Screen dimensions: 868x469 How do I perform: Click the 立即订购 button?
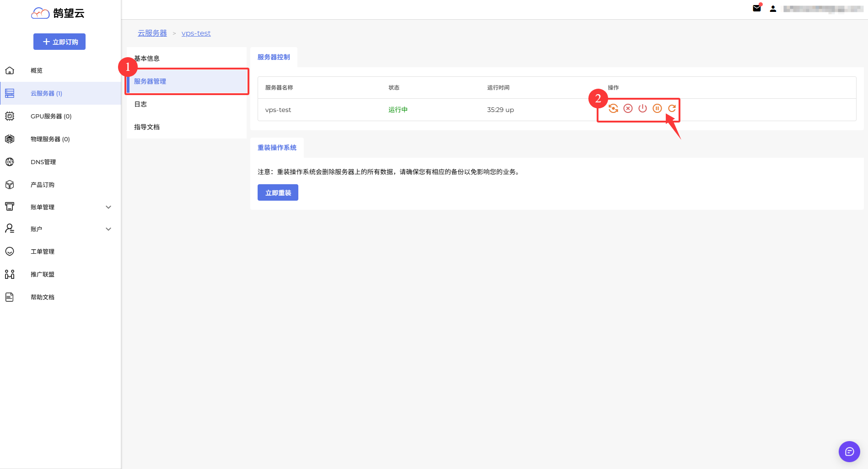(x=59, y=42)
